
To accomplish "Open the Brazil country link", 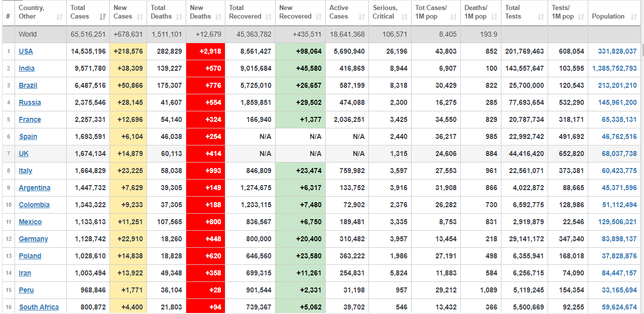I will (x=28, y=85).
